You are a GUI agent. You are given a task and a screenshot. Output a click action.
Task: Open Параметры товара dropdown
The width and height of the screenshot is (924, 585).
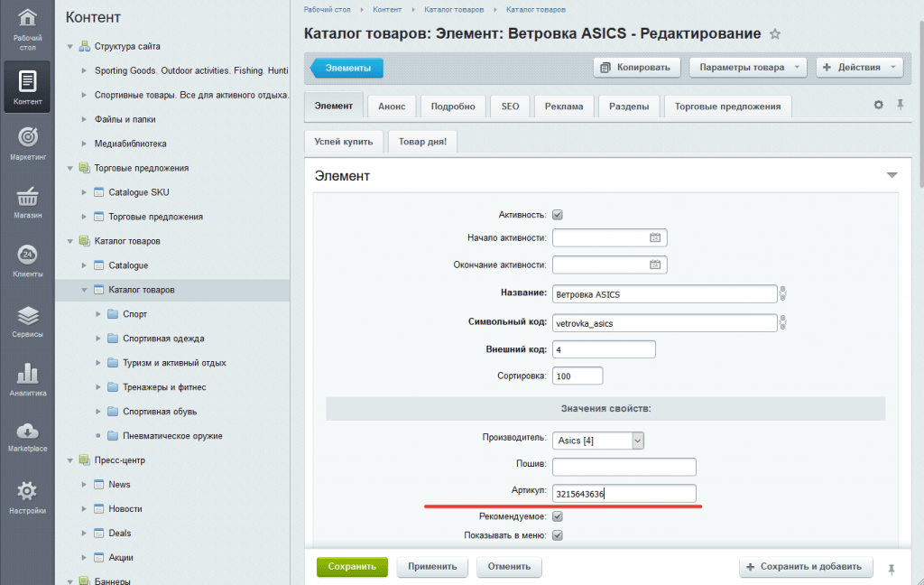748,67
